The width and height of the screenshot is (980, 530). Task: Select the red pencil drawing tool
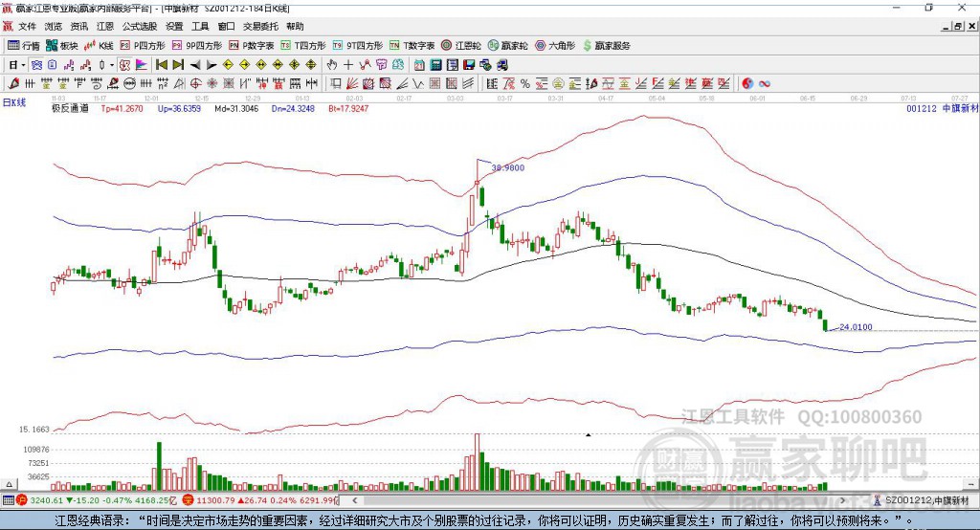point(13,84)
